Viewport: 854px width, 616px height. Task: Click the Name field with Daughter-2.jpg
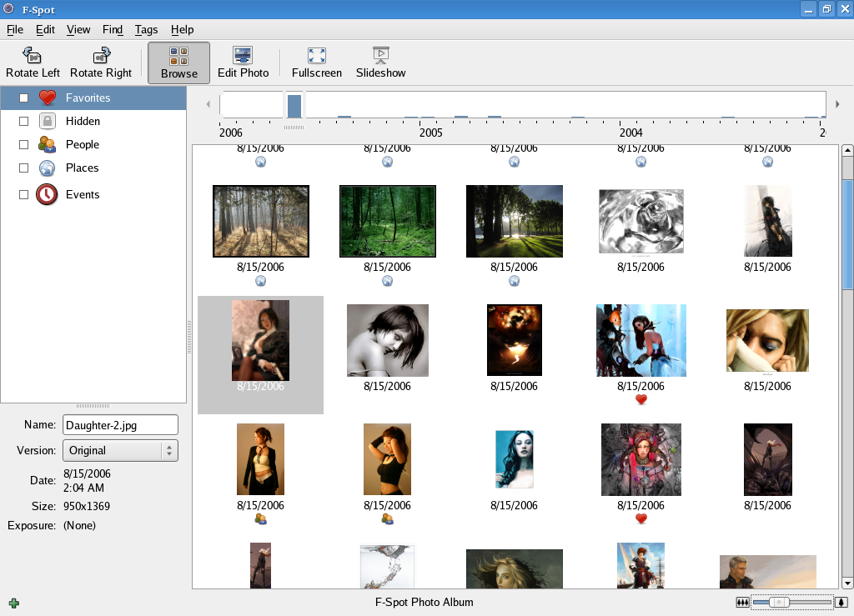pos(120,425)
